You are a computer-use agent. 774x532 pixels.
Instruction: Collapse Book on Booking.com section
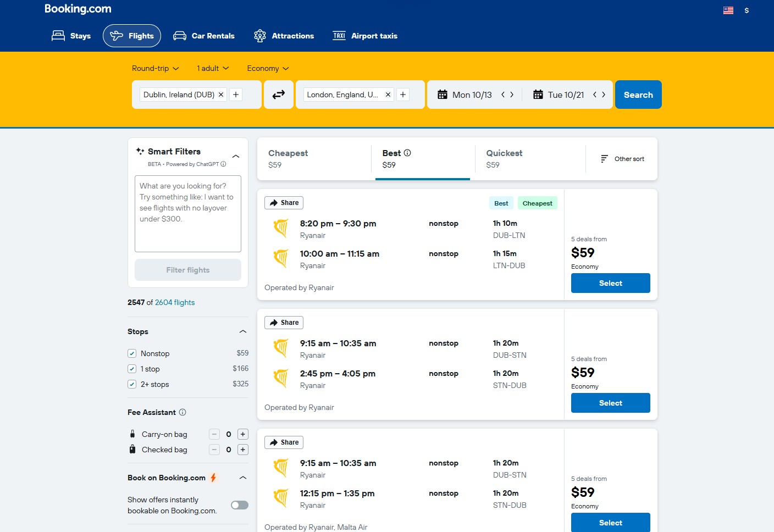coord(243,478)
